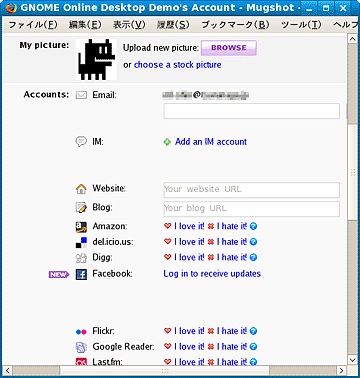360x378 pixels.
Task: Click the horizontal scrollbar right arrow
Action: (x=341, y=370)
